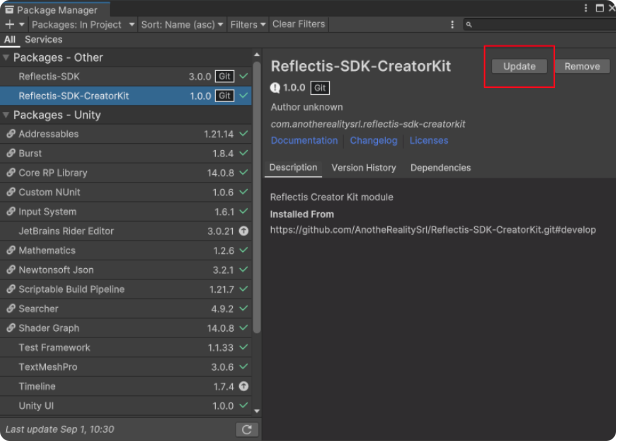Screen dimensions: 617x441
Task: Click the com.anotherealitysrl.reflectis-sdk-creatorkit package name
Action: tap(368, 124)
